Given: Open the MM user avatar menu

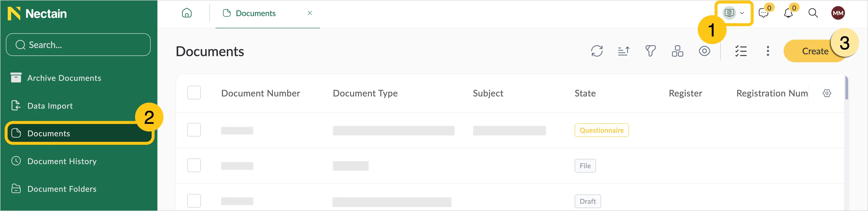Looking at the screenshot, I should 838,13.
